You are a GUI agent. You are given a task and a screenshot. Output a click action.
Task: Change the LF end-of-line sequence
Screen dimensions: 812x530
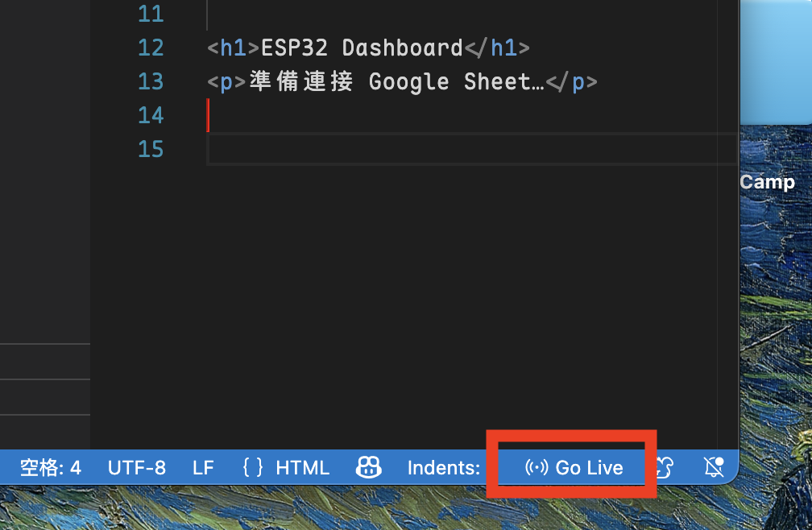tap(203, 467)
